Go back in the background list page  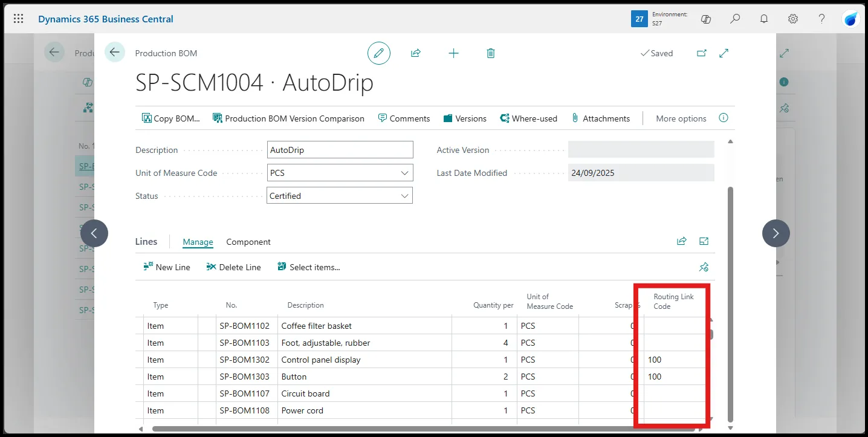(x=54, y=53)
